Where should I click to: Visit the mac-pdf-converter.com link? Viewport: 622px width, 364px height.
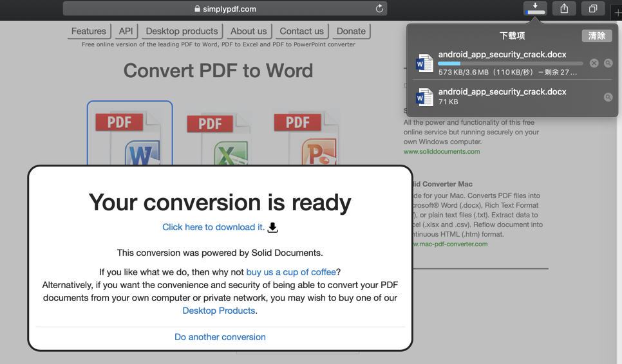[450, 244]
